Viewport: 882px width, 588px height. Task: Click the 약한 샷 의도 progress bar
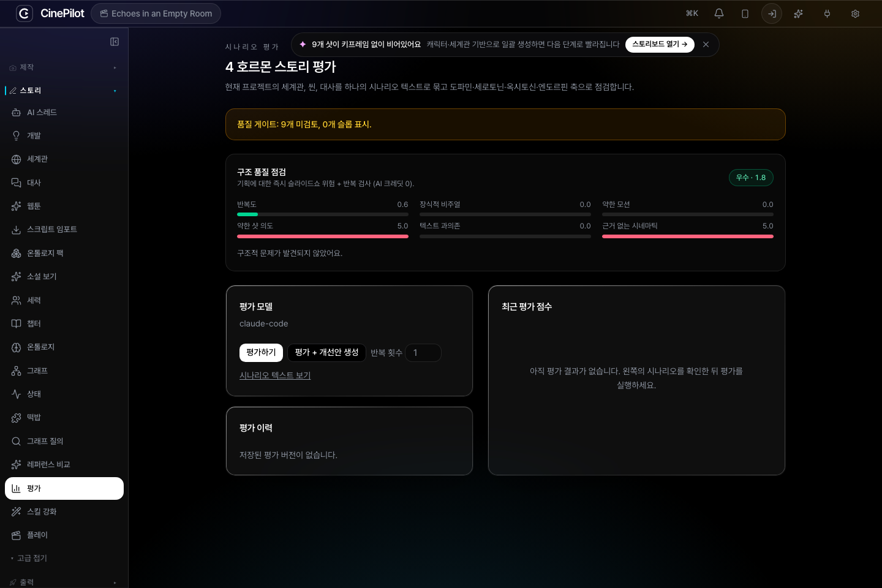pyautogui.click(x=323, y=236)
